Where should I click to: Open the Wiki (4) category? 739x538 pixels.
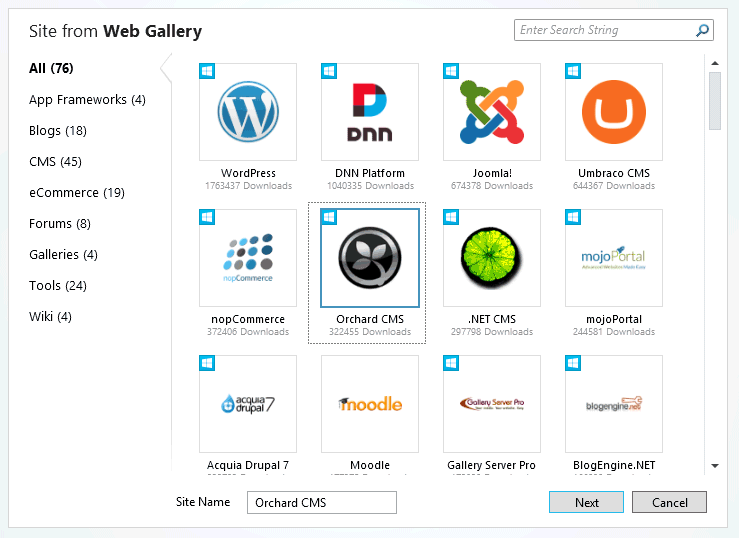(50, 317)
